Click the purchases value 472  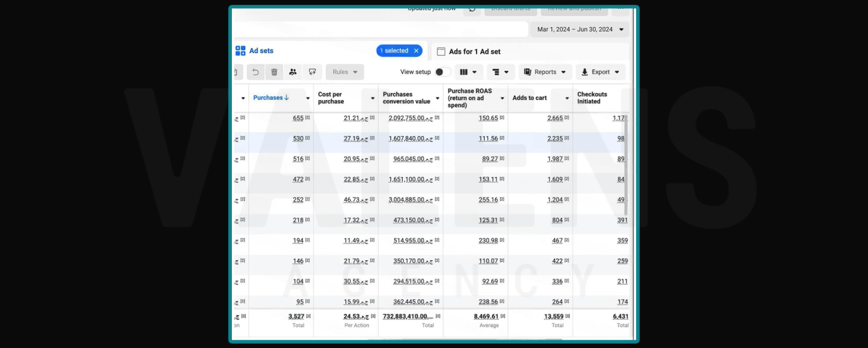(298, 179)
